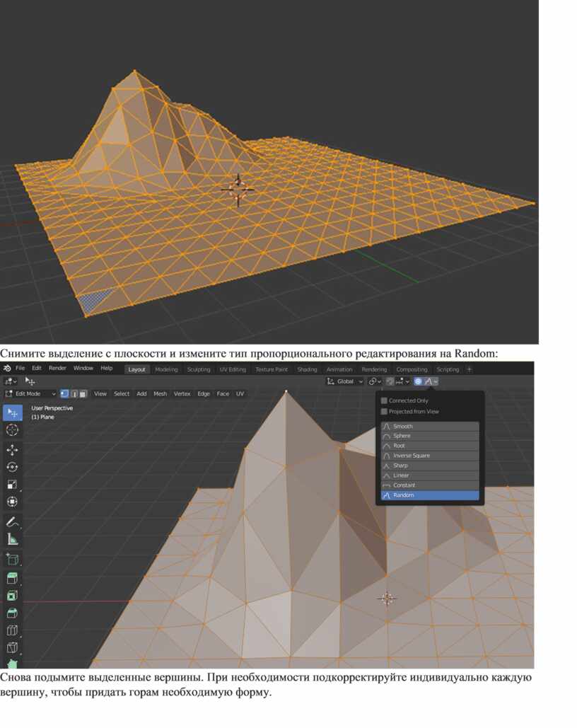Switch to the Compositing workspace tab
The image size is (577, 728).
coord(412,369)
